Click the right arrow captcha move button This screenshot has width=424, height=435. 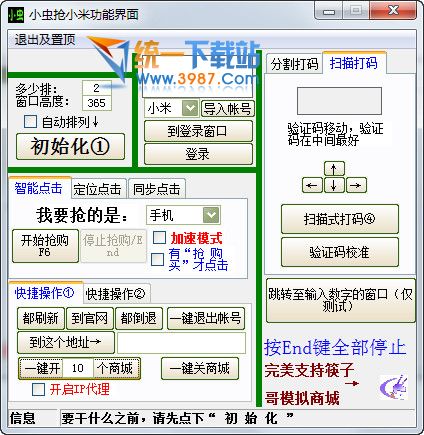point(356,185)
